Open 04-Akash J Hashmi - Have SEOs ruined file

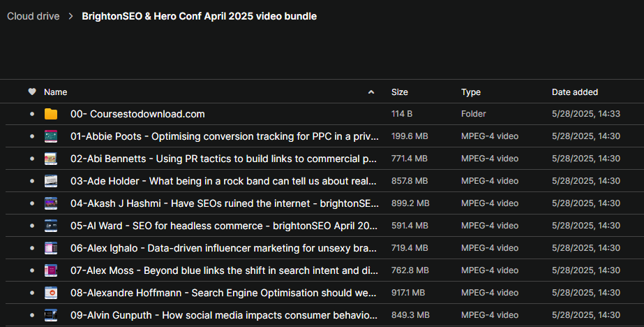click(225, 203)
